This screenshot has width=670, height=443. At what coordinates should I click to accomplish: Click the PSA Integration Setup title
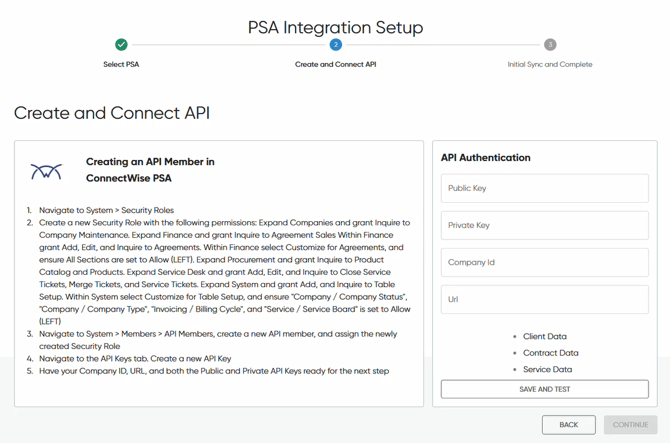(x=335, y=27)
